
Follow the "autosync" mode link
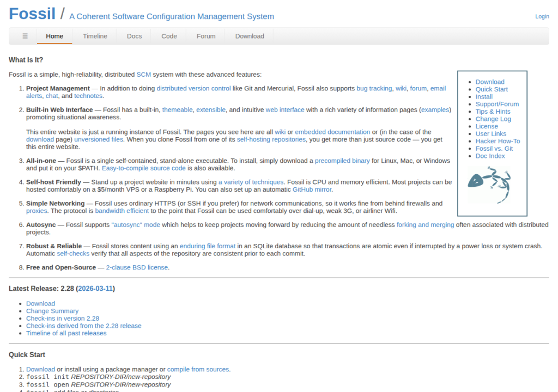(136, 224)
